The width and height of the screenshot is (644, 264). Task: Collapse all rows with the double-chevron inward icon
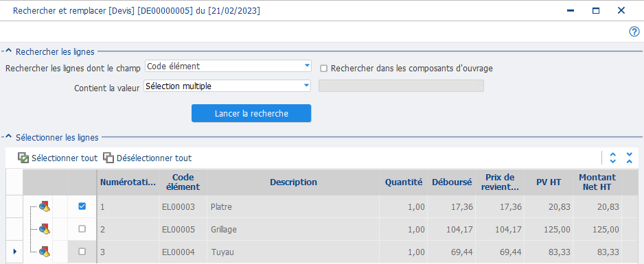(x=629, y=158)
